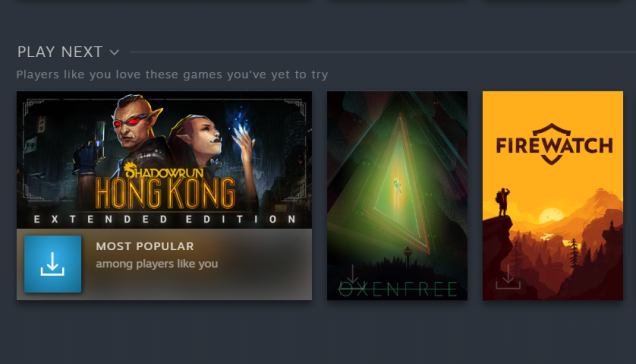Click the setting sun on Firewatch cover
636x364 pixels.
tap(551, 215)
